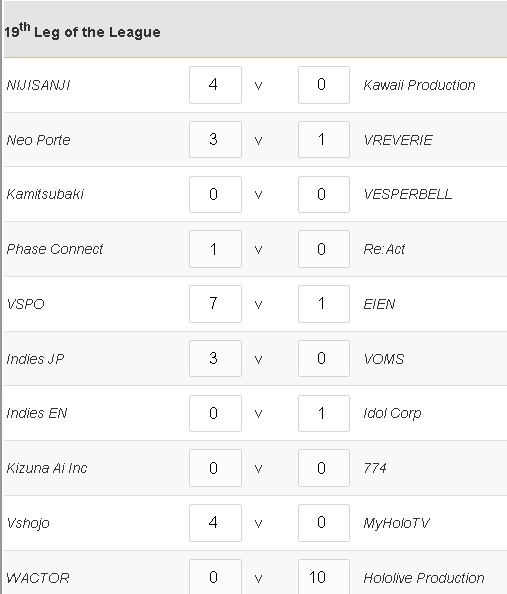The height and width of the screenshot is (594, 507).
Task: Click MyHoloTV score field
Action: coord(324,523)
